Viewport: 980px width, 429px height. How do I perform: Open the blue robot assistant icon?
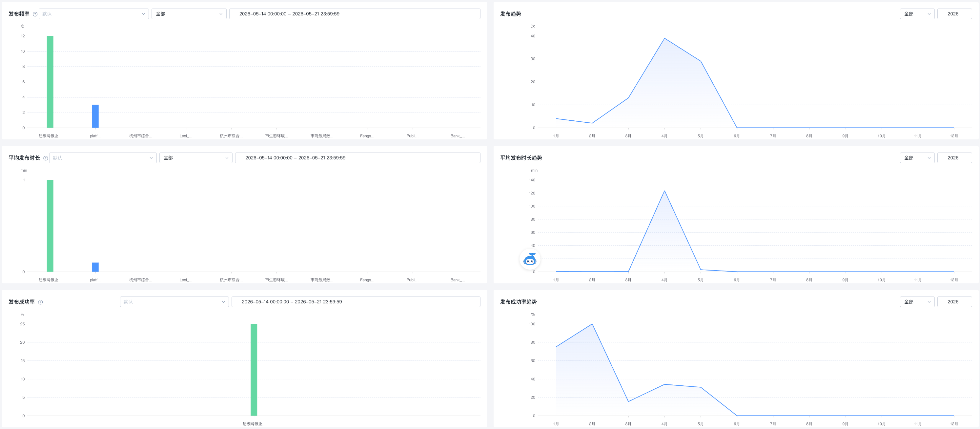530,259
